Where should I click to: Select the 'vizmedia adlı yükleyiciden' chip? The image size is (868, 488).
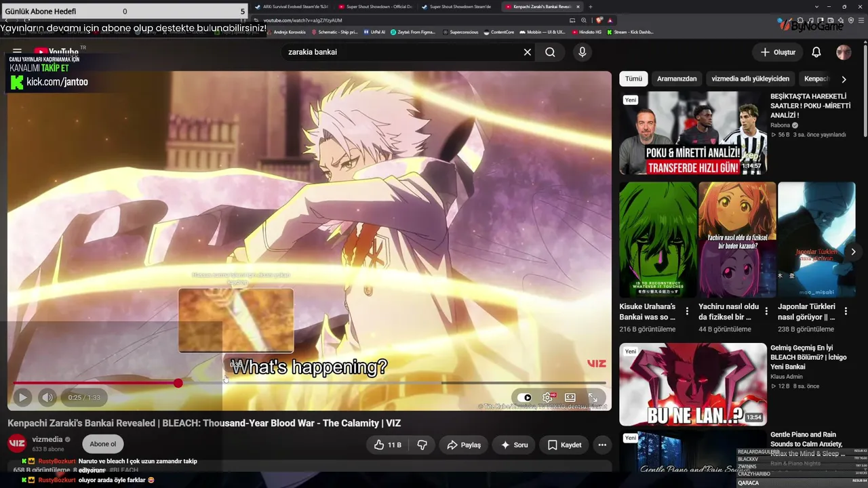tap(750, 79)
